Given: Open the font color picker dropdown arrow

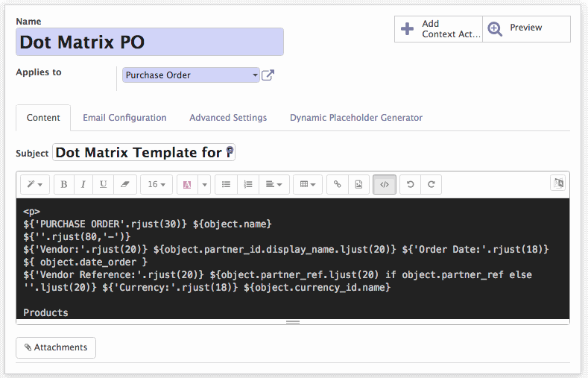Looking at the screenshot, I should pyautogui.click(x=204, y=184).
